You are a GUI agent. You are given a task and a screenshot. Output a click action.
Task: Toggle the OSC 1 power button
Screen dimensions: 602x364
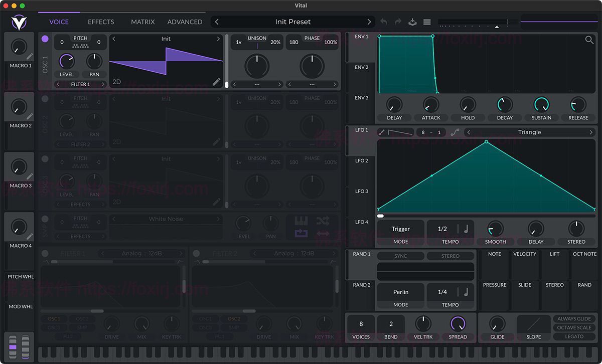pyautogui.click(x=45, y=39)
